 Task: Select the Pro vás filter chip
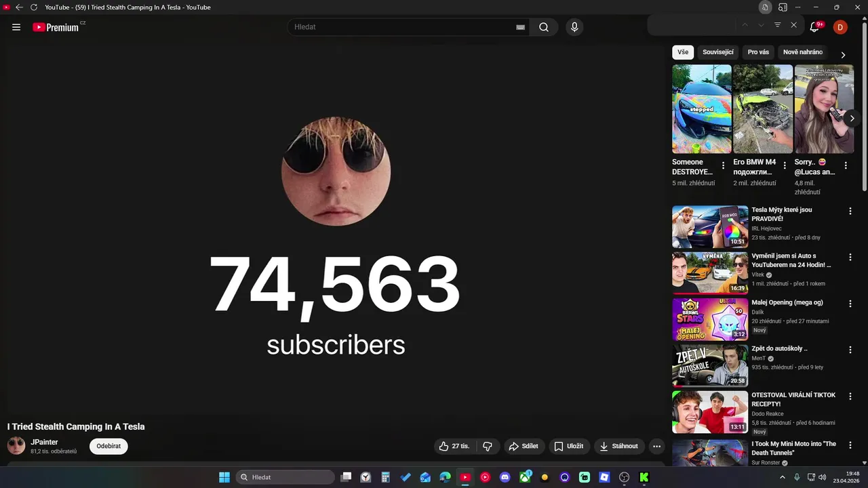tap(758, 52)
